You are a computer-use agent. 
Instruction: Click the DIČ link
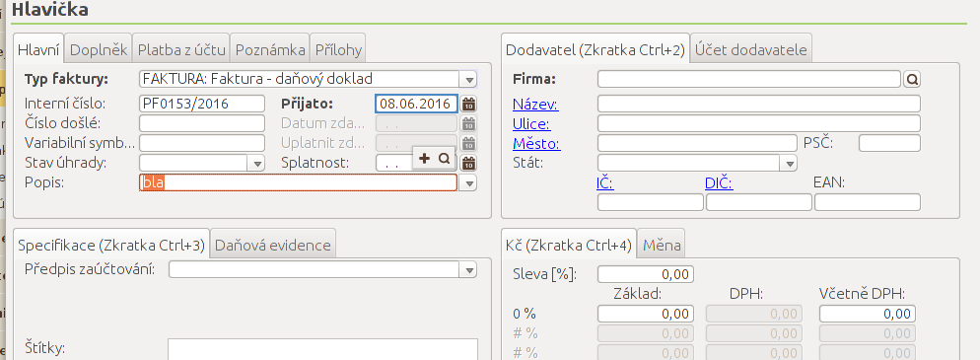click(x=719, y=183)
